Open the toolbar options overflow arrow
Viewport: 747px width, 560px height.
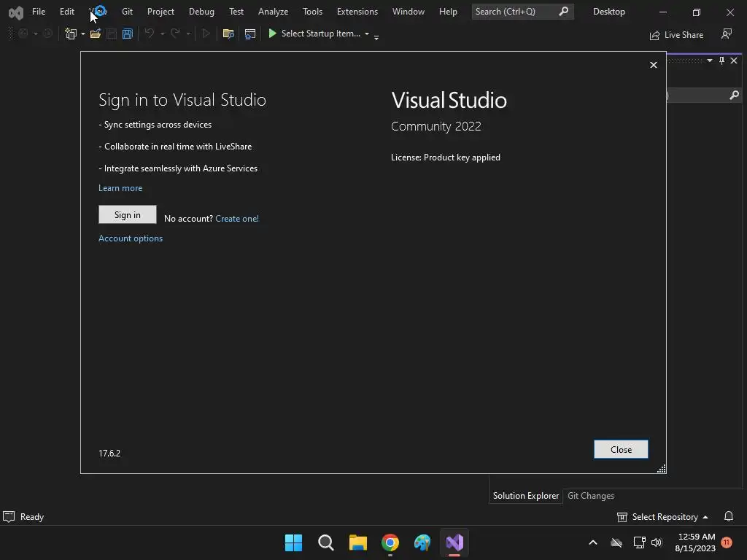(x=376, y=37)
